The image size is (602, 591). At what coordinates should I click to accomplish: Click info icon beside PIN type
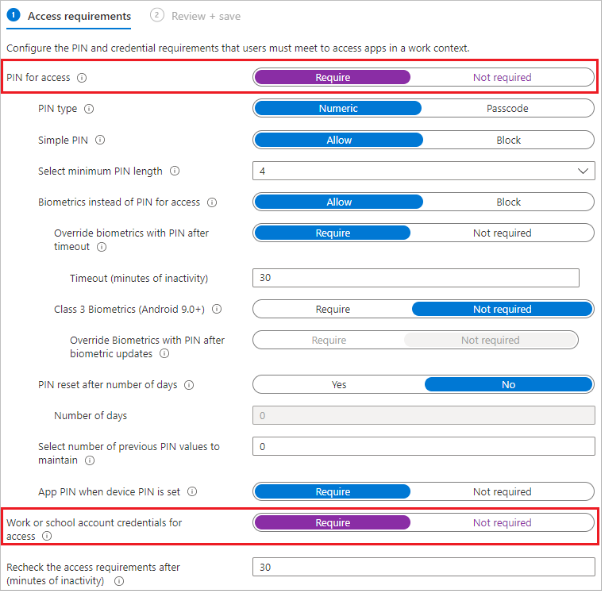pos(90,109)
